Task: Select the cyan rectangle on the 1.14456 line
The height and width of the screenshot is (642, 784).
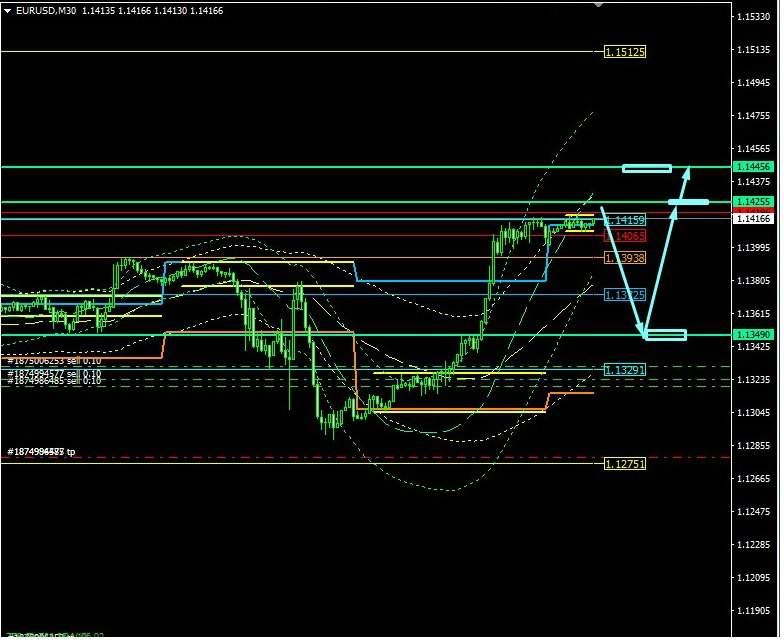Action: click(x=646, y=168)
